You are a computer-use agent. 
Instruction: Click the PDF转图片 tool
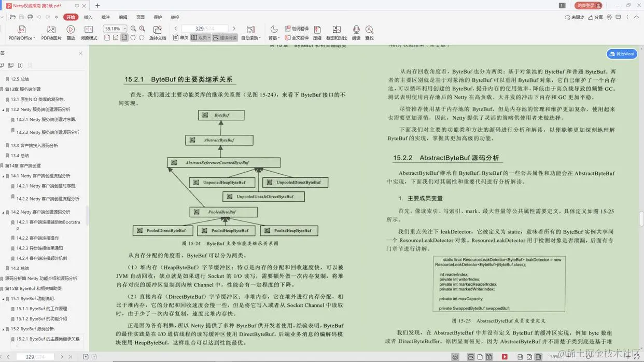tap(51, 33)
